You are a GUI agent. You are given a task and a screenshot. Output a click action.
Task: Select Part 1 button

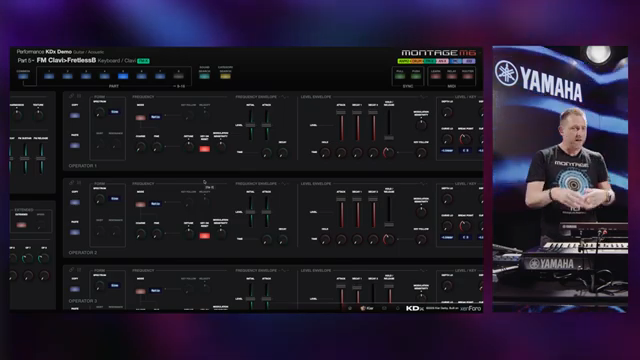[x=49, y=76]
